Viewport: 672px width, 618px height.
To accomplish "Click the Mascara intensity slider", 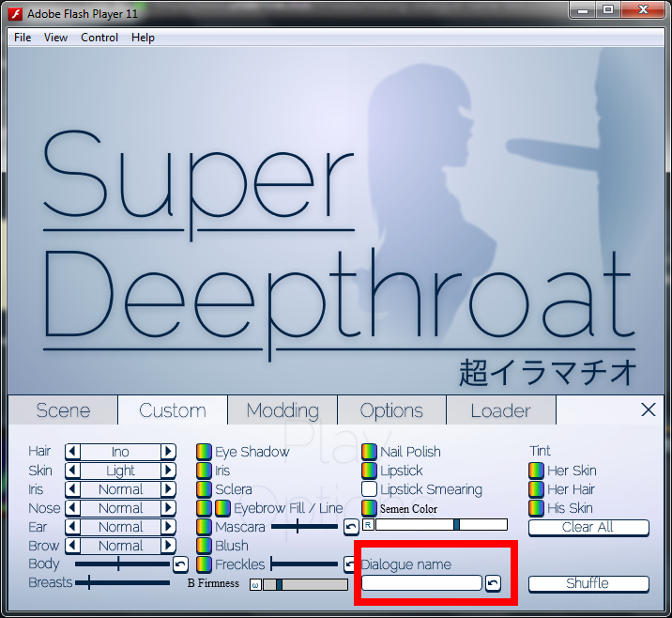I will [x=305, y=526].
